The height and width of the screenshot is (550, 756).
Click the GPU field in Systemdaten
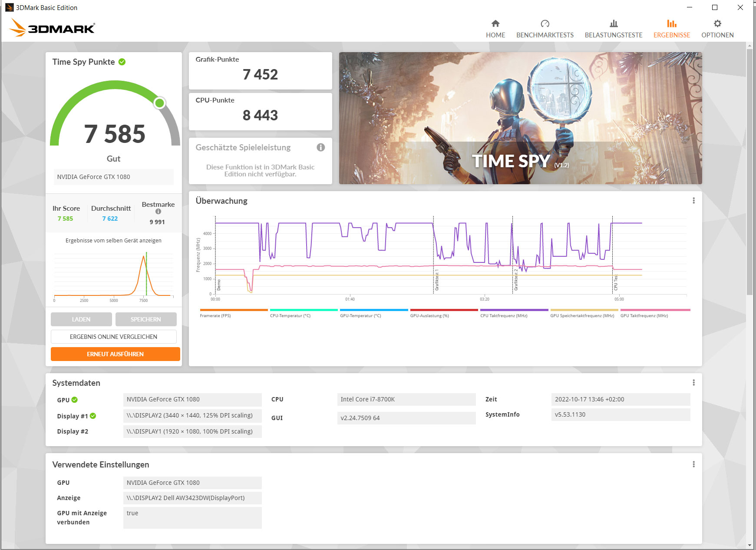tap(192, 399)
